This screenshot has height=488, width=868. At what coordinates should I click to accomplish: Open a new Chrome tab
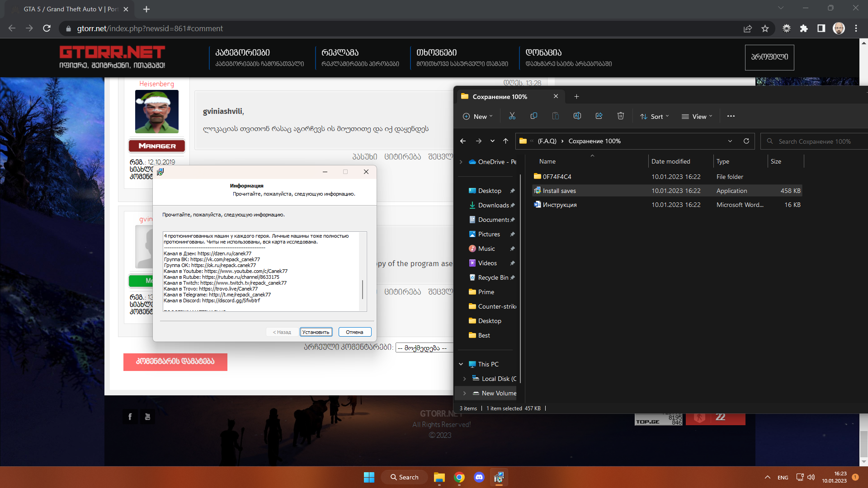(x=146, y=9)
